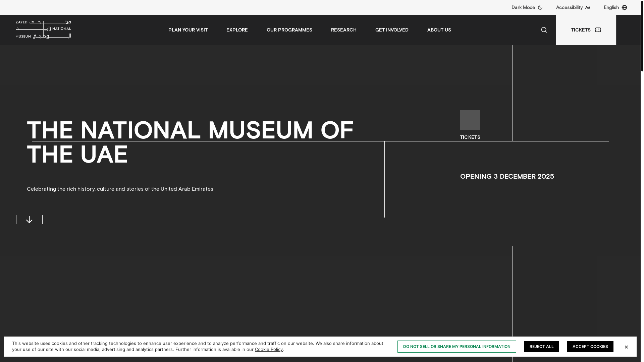Open the Cookie Policy link
Image resolution: width=644 pixels, height=362 pixels.
click(269, 350)
